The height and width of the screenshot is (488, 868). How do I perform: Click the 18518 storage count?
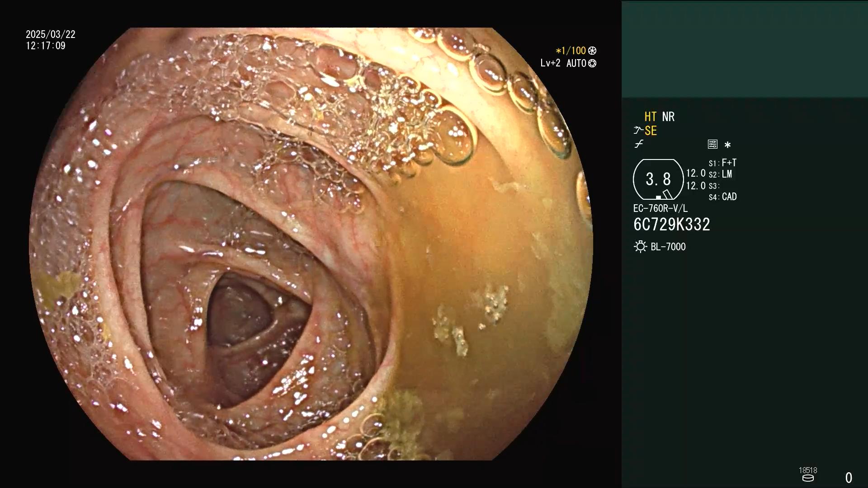coord(808,470)
